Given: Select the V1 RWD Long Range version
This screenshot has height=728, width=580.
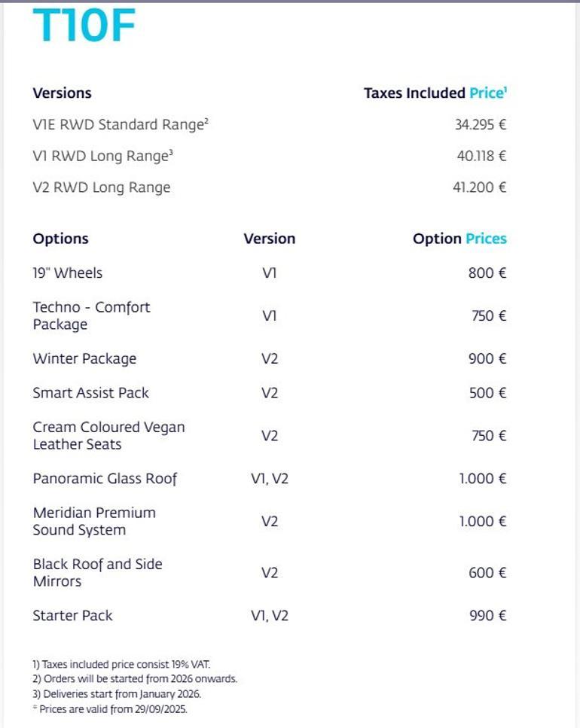Looking at the screenshot, I should pyautogui.click(x=103, y=157).
